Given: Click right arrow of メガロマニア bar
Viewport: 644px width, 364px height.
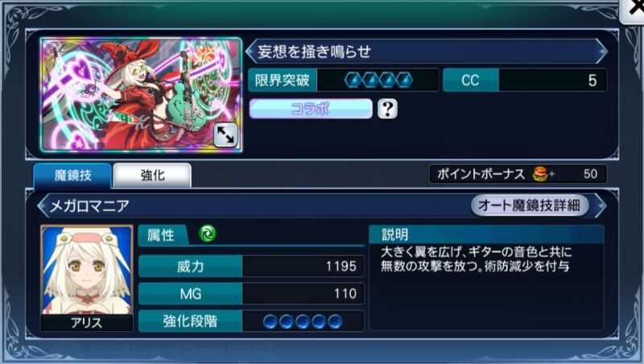Looking at the screenshot, I should click(x=600, y=205).
